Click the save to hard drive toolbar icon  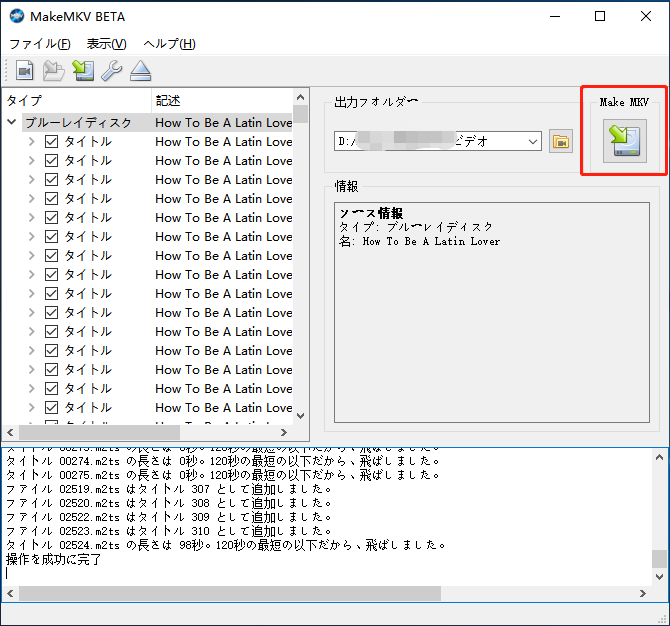tap(83, 70)
